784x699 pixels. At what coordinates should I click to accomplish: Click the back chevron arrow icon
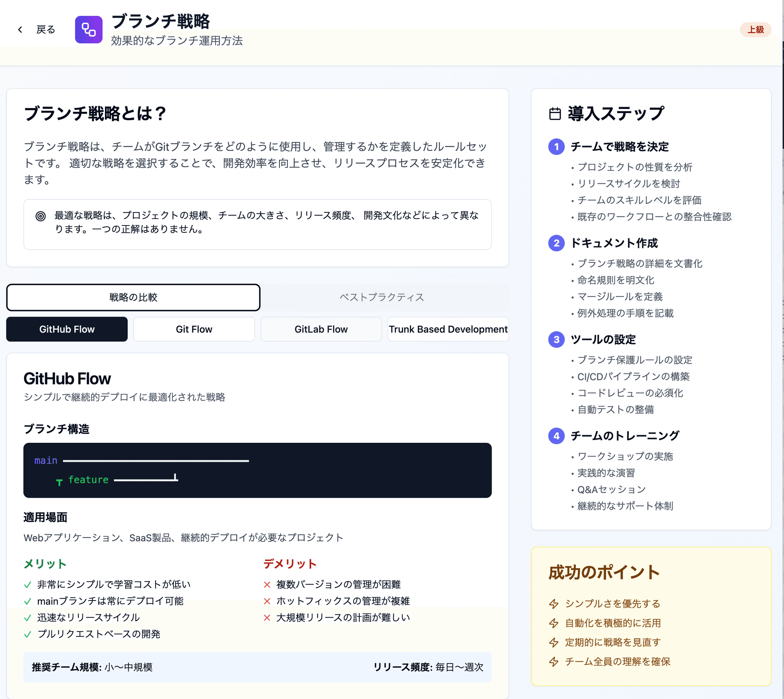point(20,29)
